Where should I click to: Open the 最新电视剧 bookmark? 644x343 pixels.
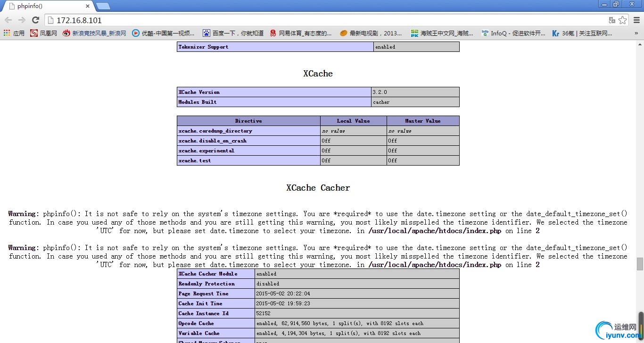click(x=371, y=33)
